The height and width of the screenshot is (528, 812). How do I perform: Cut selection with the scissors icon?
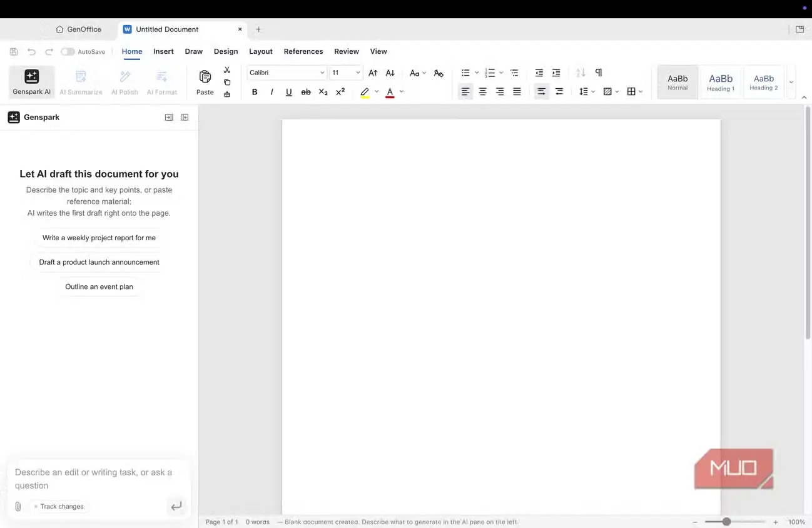tap(227, 70)
